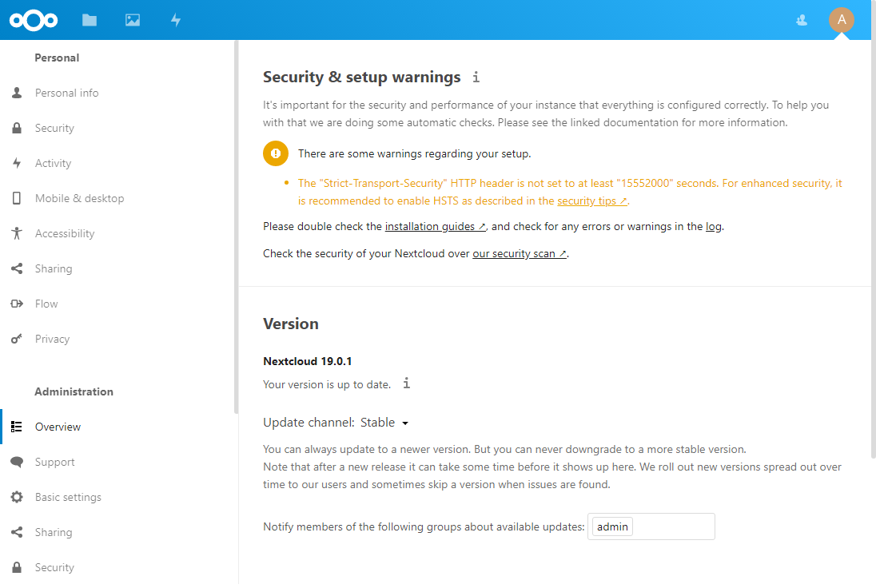Image resolution: width=876 pixels, height=588 pixels.
Task: Click the 'Your version is up to date.' text
Action: tap(327, 385)
